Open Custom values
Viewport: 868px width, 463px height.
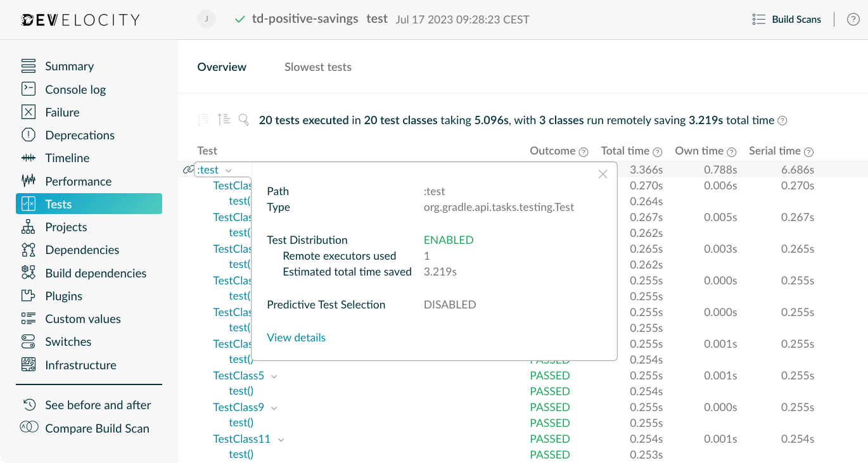click(82, 319)
